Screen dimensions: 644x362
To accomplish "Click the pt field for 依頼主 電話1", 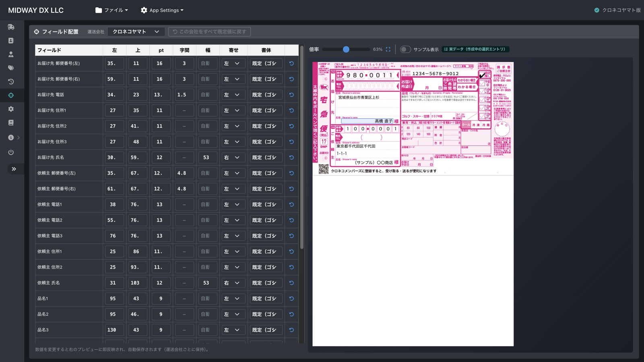I will point(161,205).
